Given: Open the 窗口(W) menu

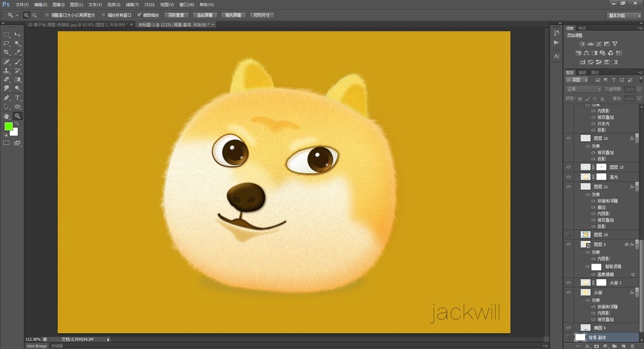Looking at the screenshot, I should pos(187,5).
